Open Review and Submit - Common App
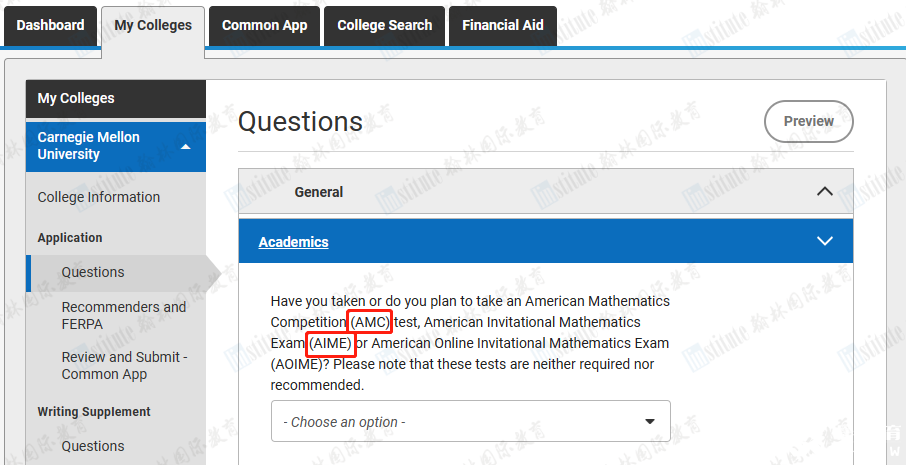 point(124,365)
